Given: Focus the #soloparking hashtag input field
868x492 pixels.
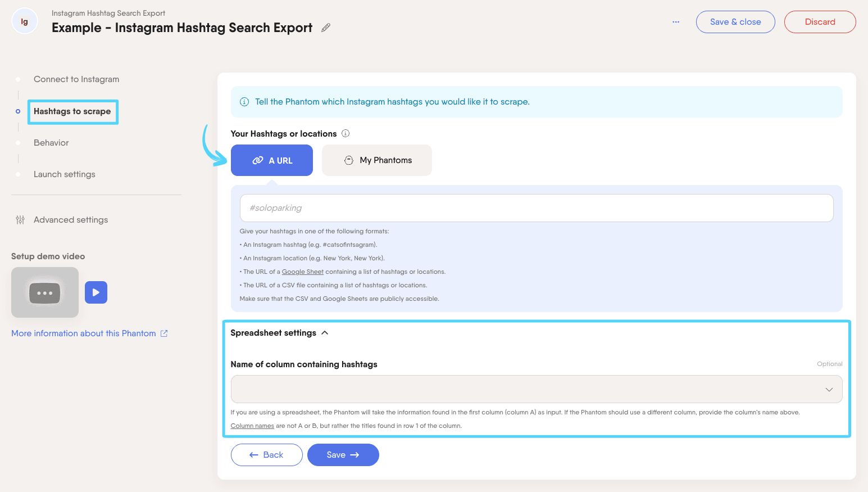Looking at the screenshot, I should click(537, 208).
